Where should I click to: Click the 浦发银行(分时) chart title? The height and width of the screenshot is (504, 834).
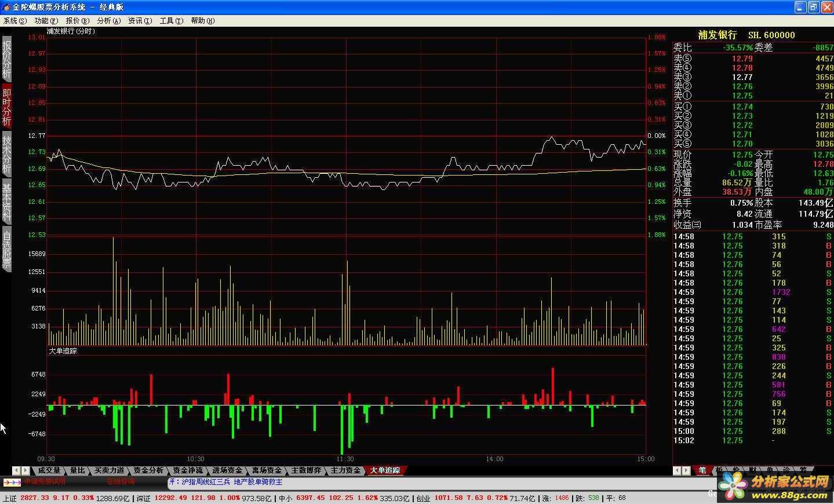click(71, 31)
